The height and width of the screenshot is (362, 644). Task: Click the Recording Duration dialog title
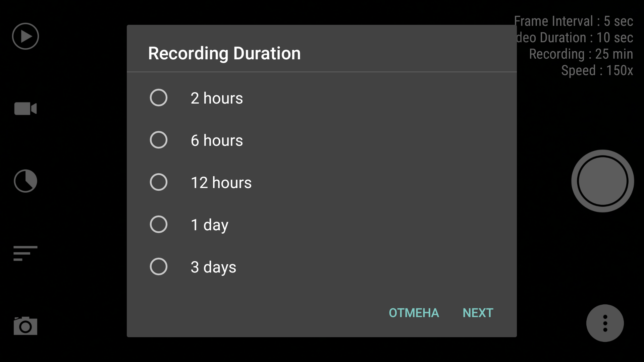[224, 53]
